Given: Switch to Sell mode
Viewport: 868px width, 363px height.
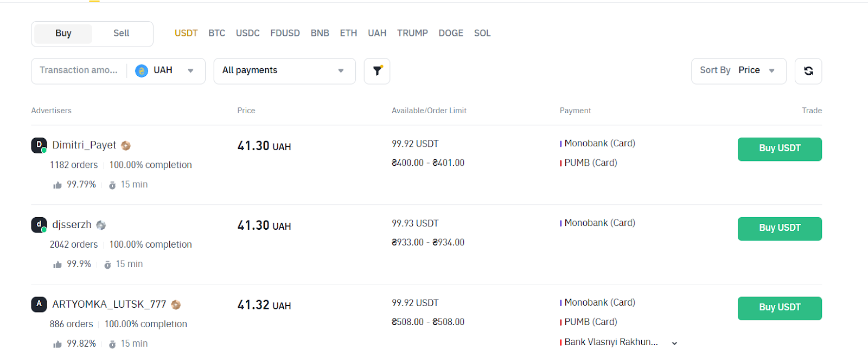Looking at the screenshot, I should tap(121, 34).
